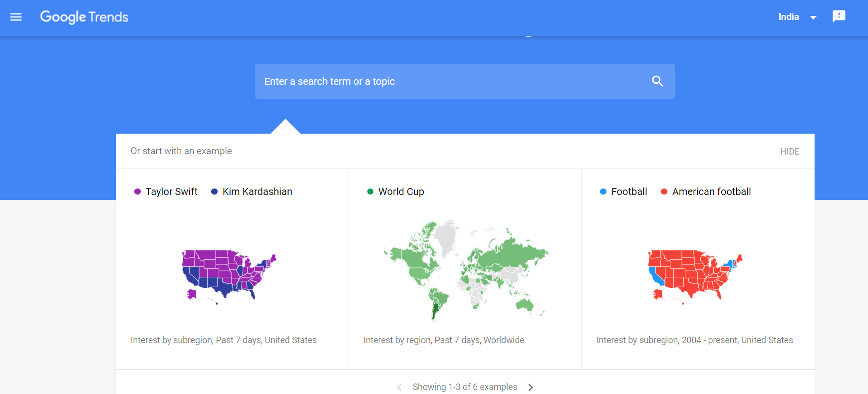
Task: Hide the examples panel
Action: pyautogui.click(x=790, y=152)
